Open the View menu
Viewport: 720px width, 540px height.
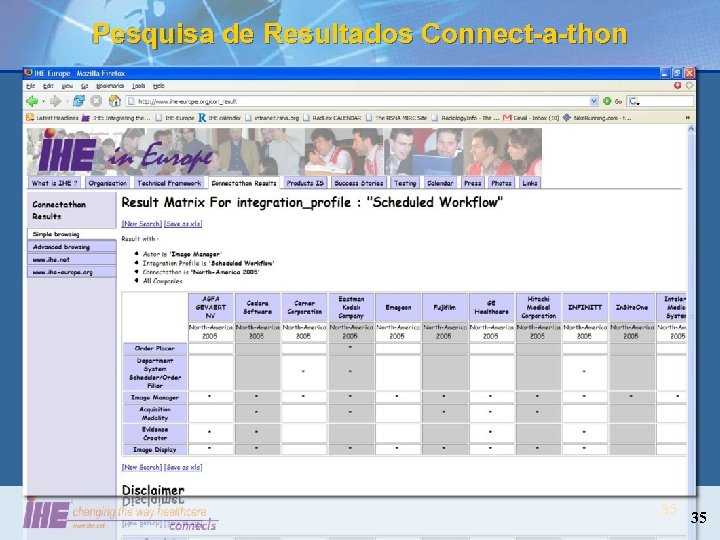67,86
